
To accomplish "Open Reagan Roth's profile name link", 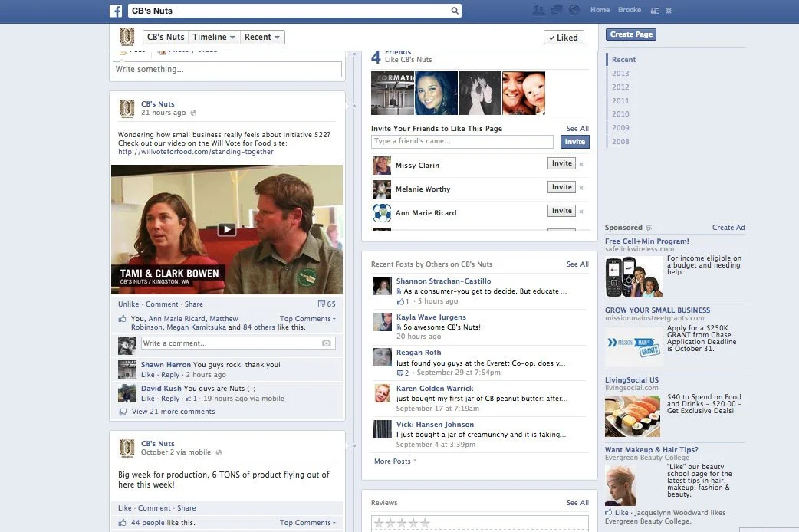I will click(419, 353).
